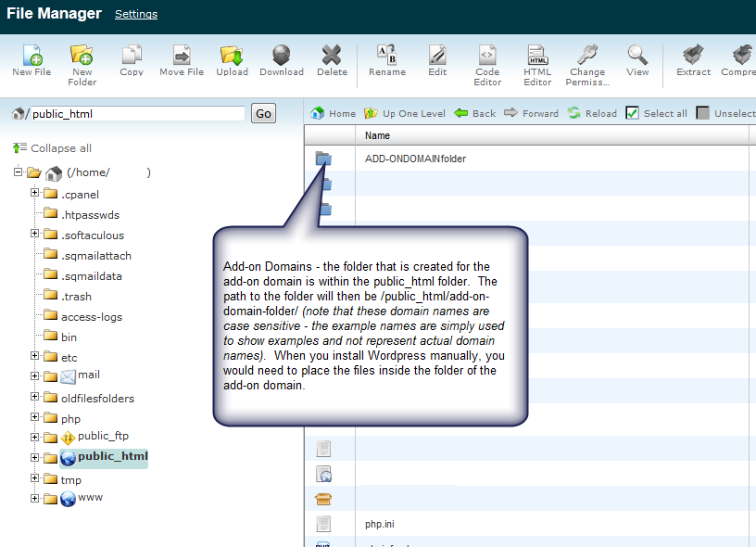Click the Extract archive icon
This screenshot has height=547, width=756.
[x=693, y=56]
